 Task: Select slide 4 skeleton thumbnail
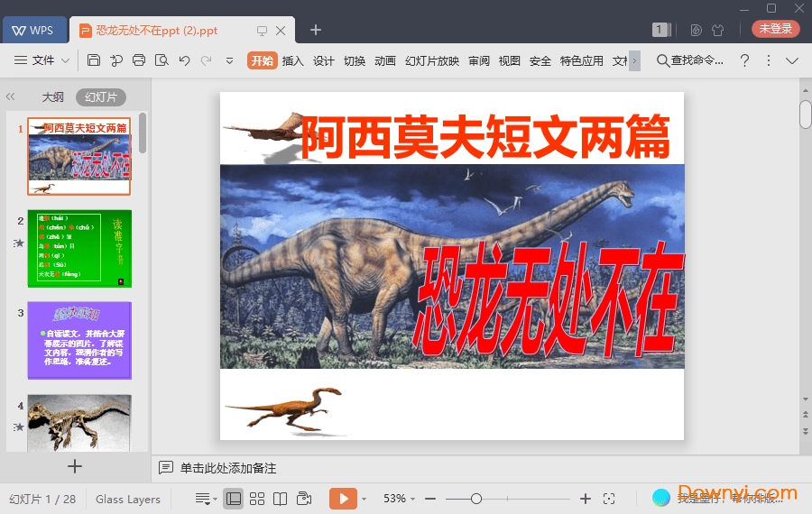point(79,423)
